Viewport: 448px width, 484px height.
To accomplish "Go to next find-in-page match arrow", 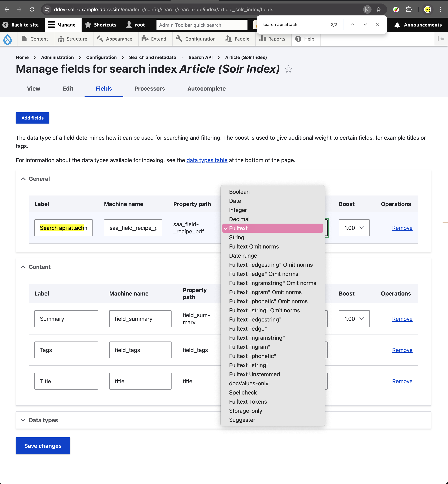I will pos(365,25).
